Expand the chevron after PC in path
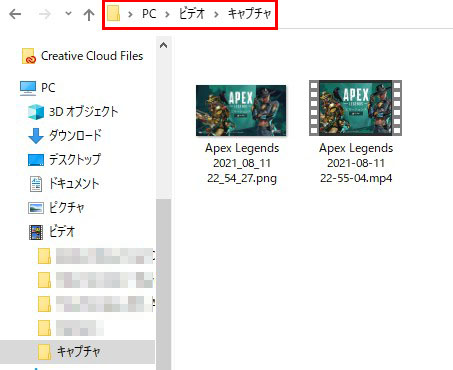The image size is (453, 370). [x=167, y=14]
